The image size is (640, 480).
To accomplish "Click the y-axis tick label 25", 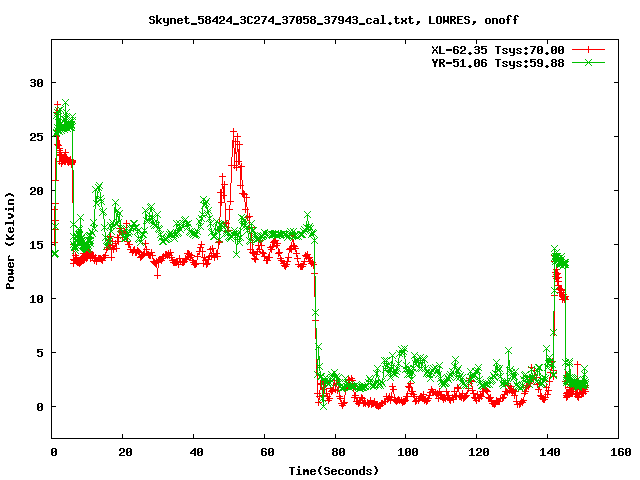I will (x=36, y=137).
